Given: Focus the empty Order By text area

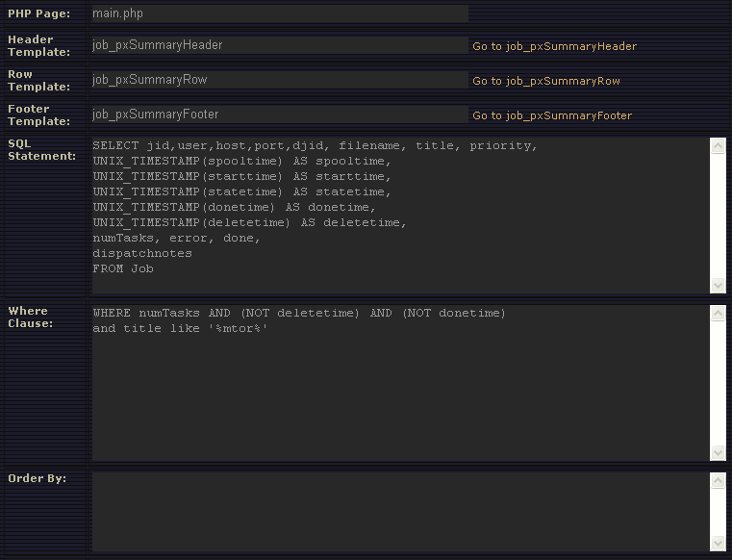Looking at the screenshot, I should (400, 511).
